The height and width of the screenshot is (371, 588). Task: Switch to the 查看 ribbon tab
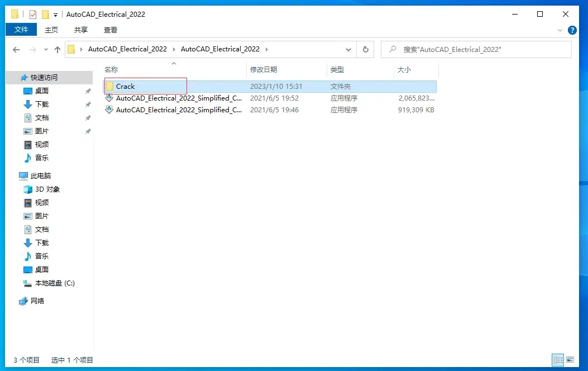110,30
